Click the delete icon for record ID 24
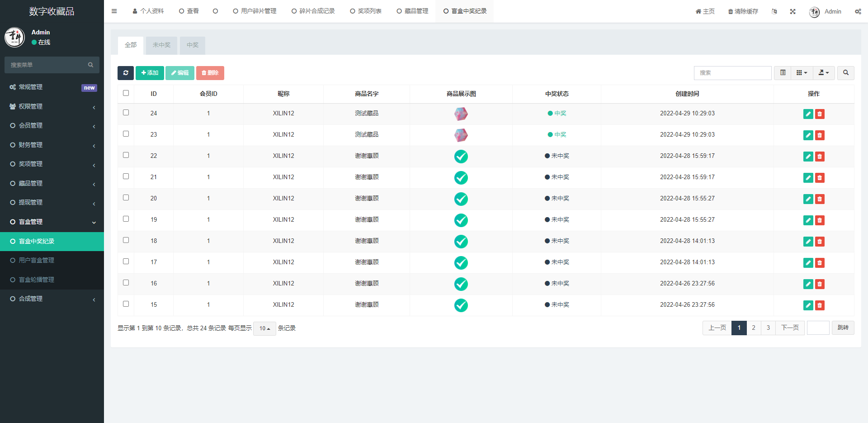Viewport: 868px width, 423px height. [x=820, y=114]
